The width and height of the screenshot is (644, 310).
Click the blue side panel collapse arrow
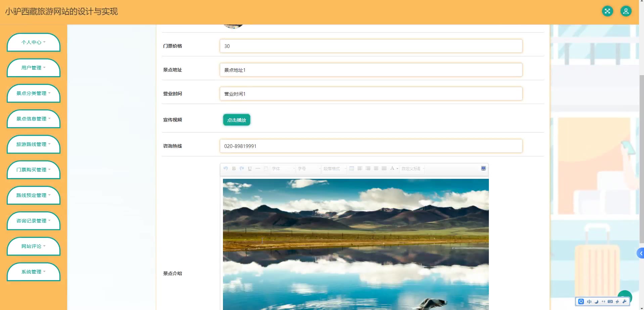[x=641, y=253]
